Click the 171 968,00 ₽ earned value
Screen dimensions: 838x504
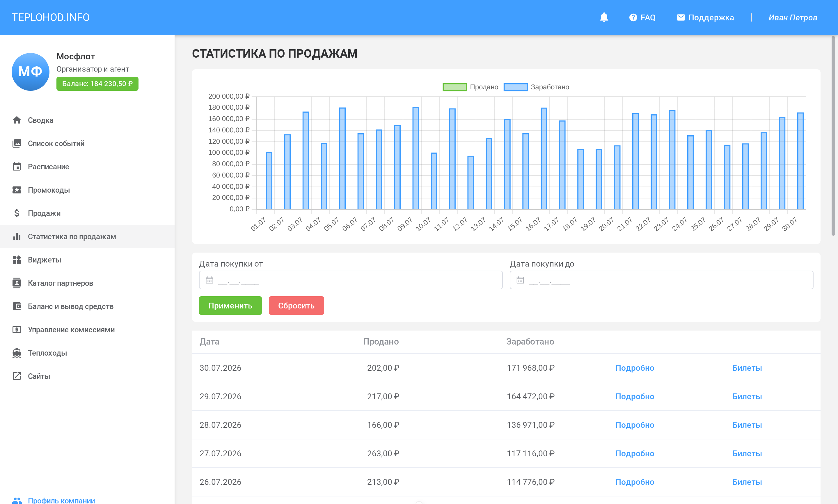[531, 368]
